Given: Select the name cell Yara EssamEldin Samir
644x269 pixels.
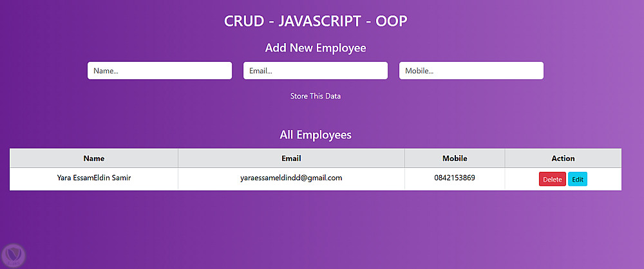Looking at the screenshot, I should 94,178.
